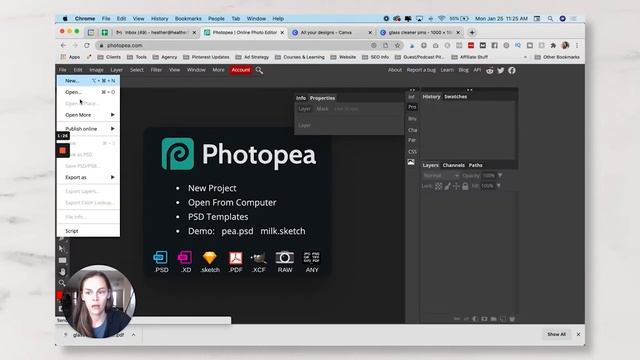Viewport: 640px width, 360px height.
Task: Toggle lock all padlock icon
Action: click(x=465, y=186)
